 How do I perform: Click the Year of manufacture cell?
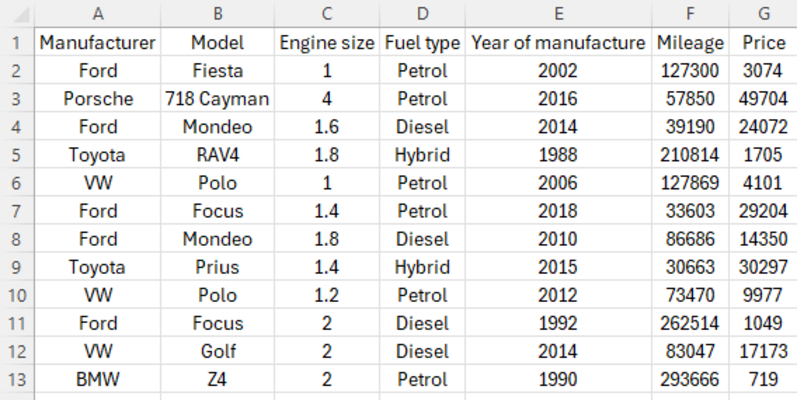[558, 42]
